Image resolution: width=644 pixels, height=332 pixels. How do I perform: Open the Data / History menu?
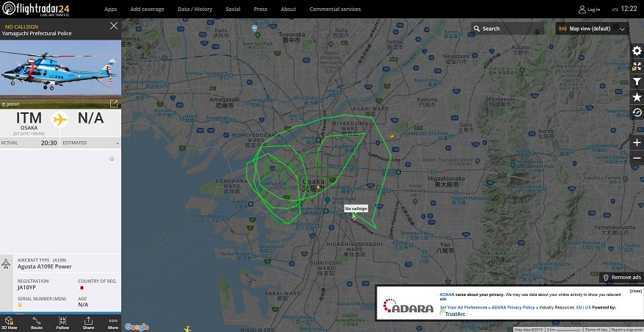[x=195, y=9]
